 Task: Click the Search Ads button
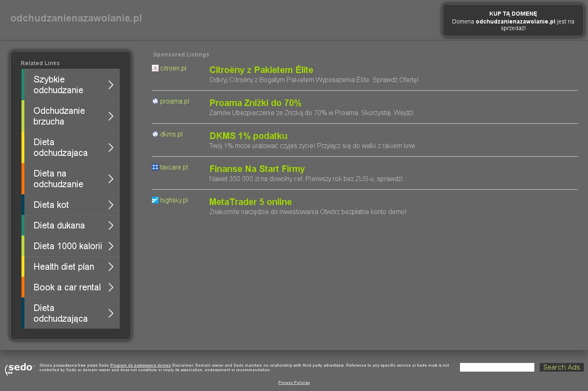[562, 367]
